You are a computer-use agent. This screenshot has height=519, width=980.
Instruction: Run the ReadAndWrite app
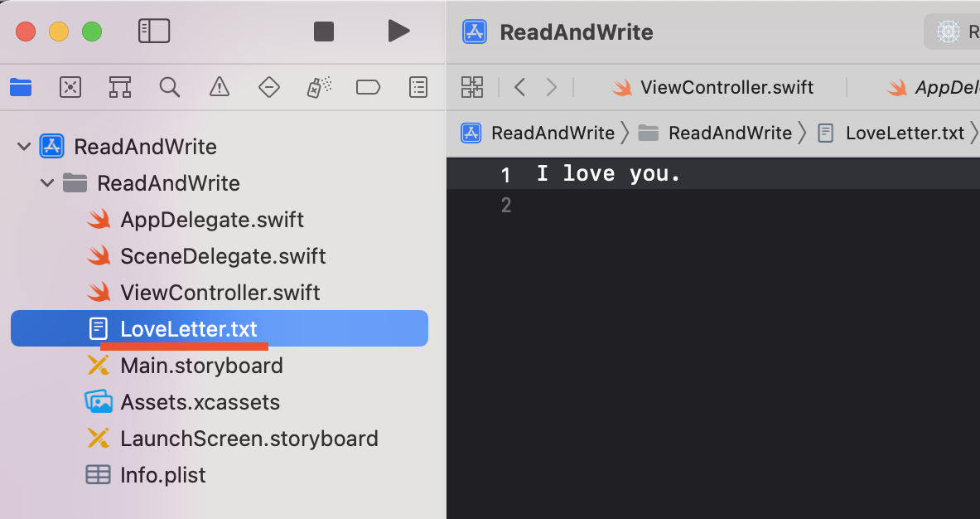[x=398, y=31]
